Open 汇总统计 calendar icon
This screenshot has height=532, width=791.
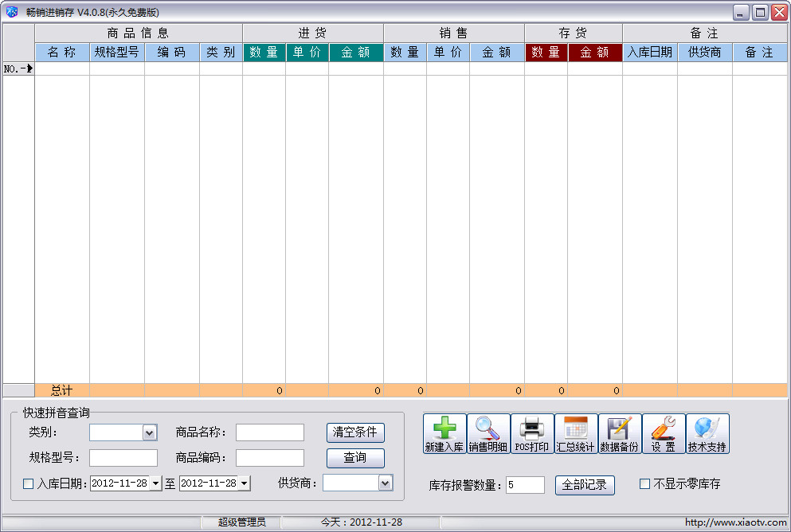click(x=576, y=433)
